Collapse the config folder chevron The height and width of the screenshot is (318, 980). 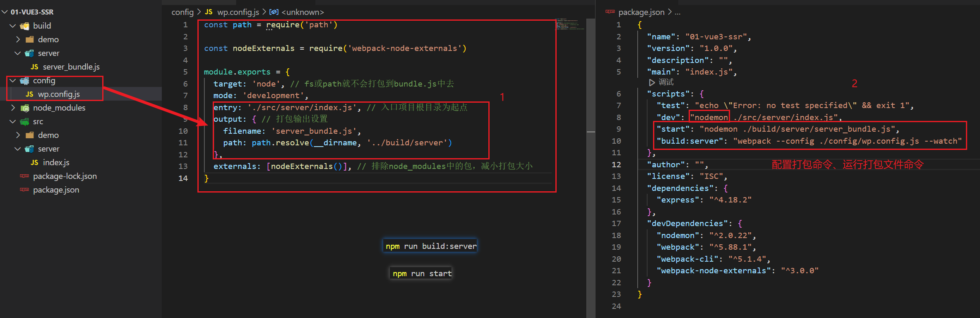[13, 80]
